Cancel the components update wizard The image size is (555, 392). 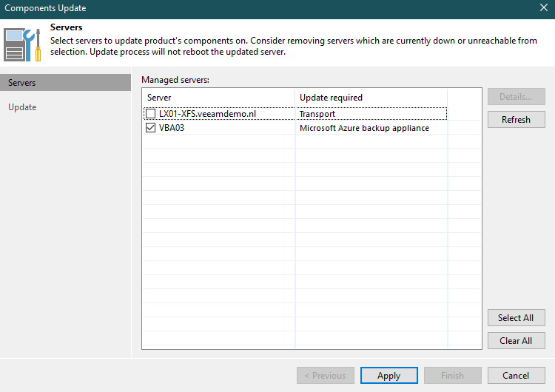click(517, 376)
